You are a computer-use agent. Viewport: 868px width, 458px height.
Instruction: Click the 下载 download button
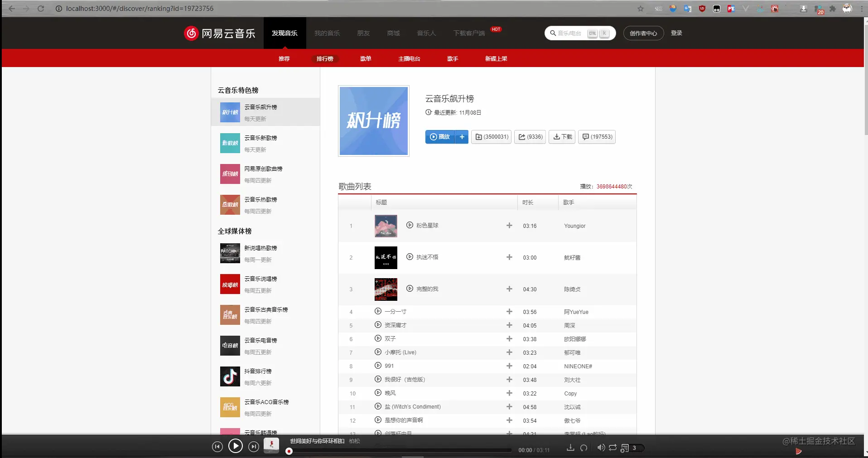coord(562,137)
